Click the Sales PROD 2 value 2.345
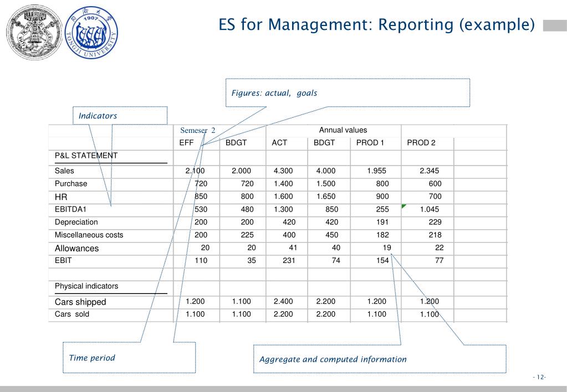 (429, 171)
